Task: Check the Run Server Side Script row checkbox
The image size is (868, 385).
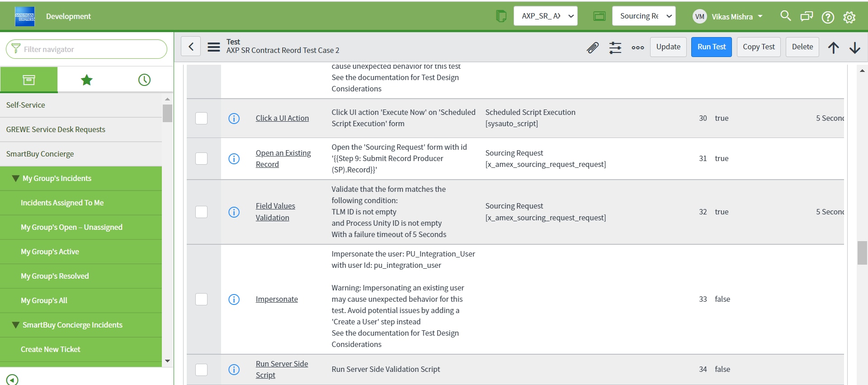Action: 201,370
